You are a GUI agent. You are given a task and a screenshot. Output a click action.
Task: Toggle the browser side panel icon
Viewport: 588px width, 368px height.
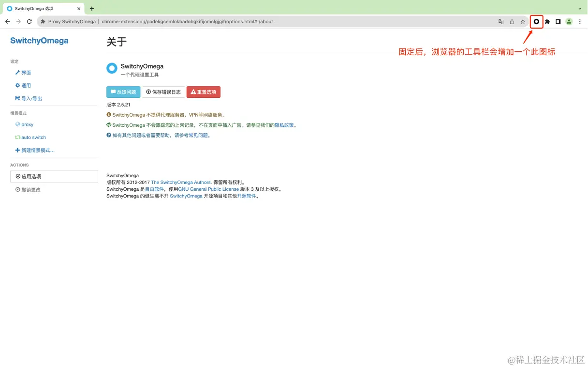[558, 21]
